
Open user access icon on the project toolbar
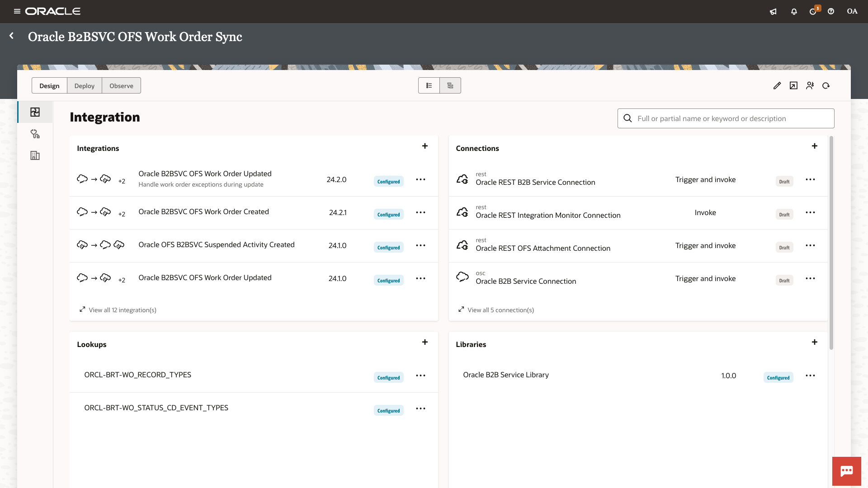point(810,85)
